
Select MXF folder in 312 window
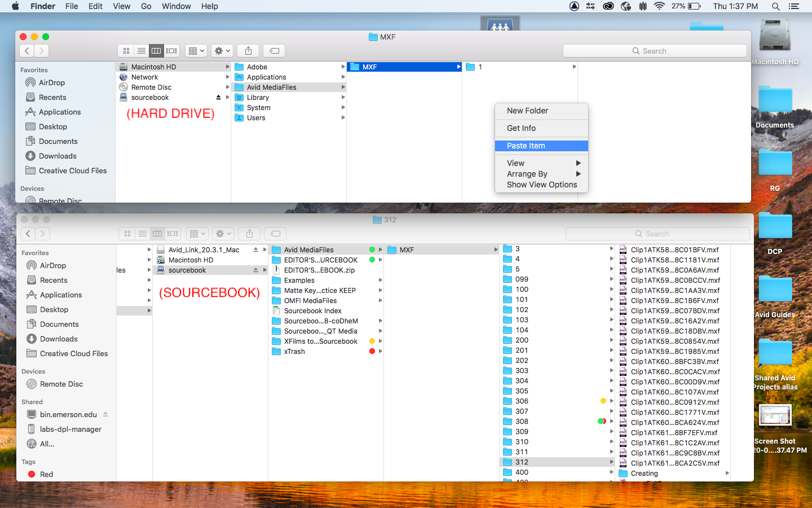442,249
